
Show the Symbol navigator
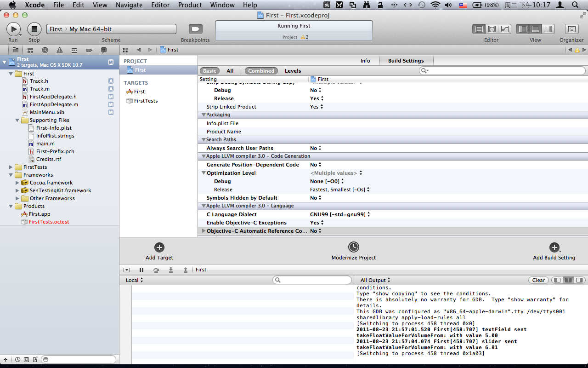point(30,50)
